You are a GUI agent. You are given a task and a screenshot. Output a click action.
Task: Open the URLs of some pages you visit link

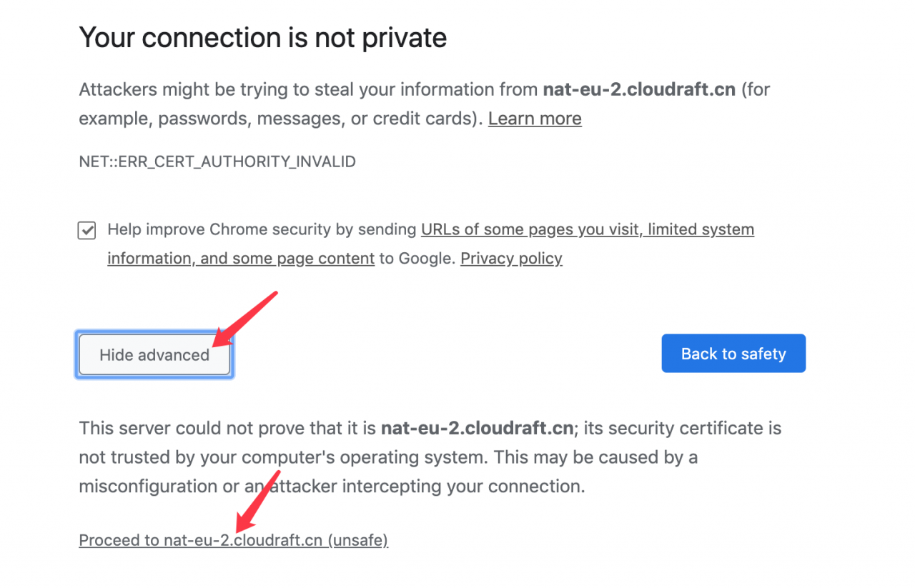pyautogui.click(x=586, y=229)
